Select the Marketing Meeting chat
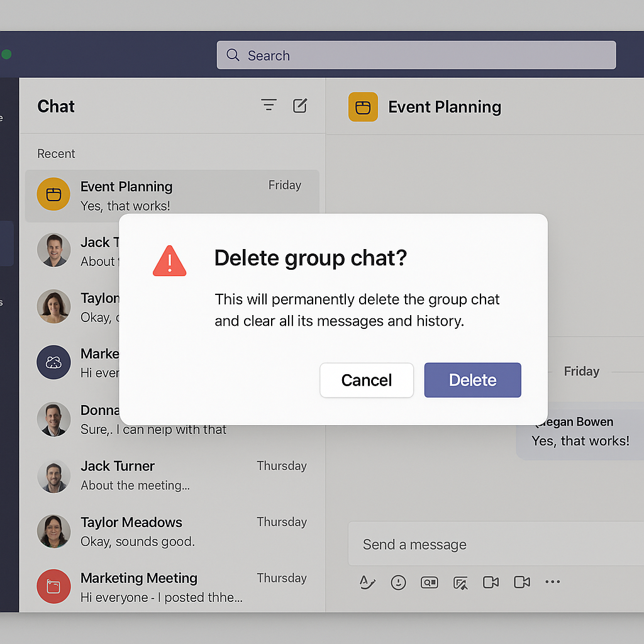644x644 pixels. pos(172,587)
